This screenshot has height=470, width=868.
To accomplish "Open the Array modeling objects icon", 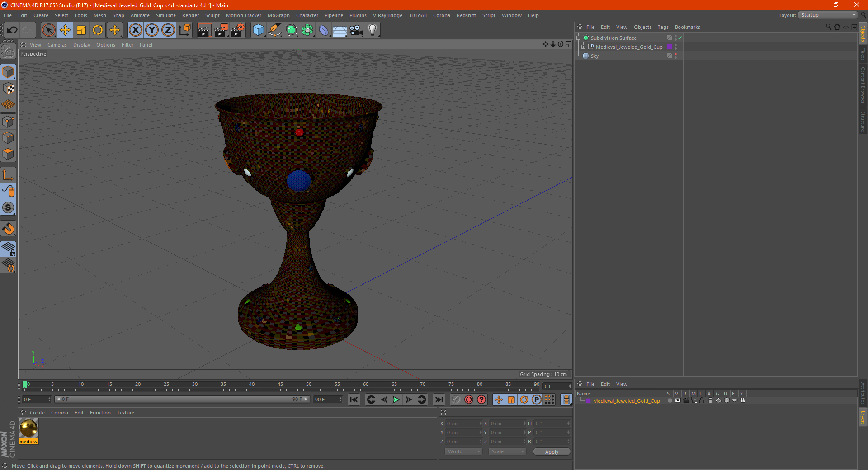I will [x=307, y=30].
